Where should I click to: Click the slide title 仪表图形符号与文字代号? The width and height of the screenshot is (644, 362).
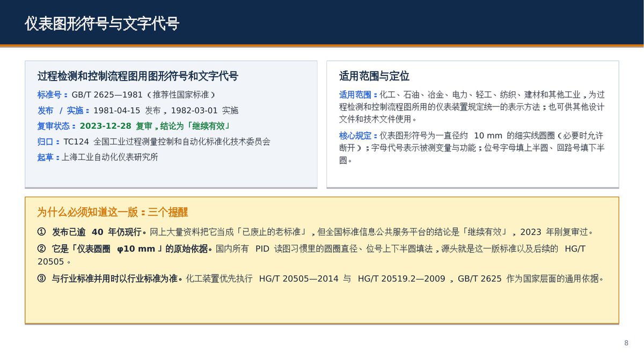102,24
